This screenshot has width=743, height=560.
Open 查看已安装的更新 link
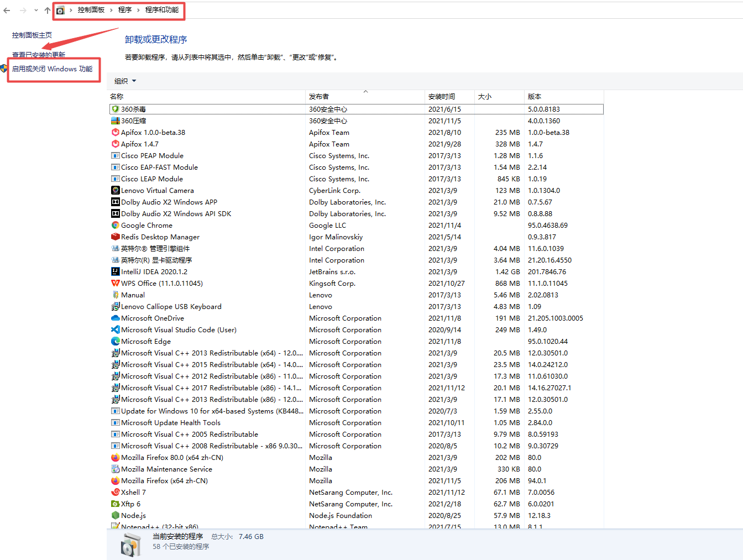39,55
